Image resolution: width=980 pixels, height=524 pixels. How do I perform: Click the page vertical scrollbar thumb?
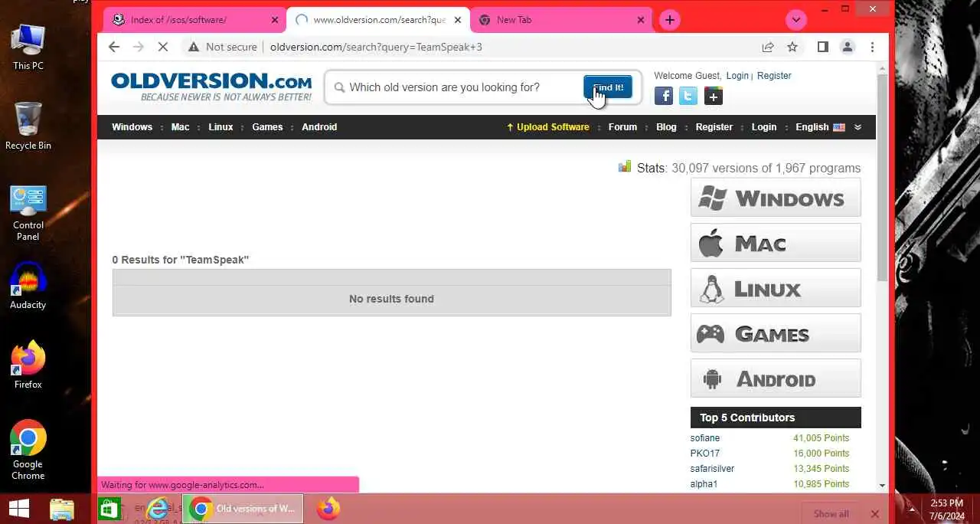tap(883, 176)
